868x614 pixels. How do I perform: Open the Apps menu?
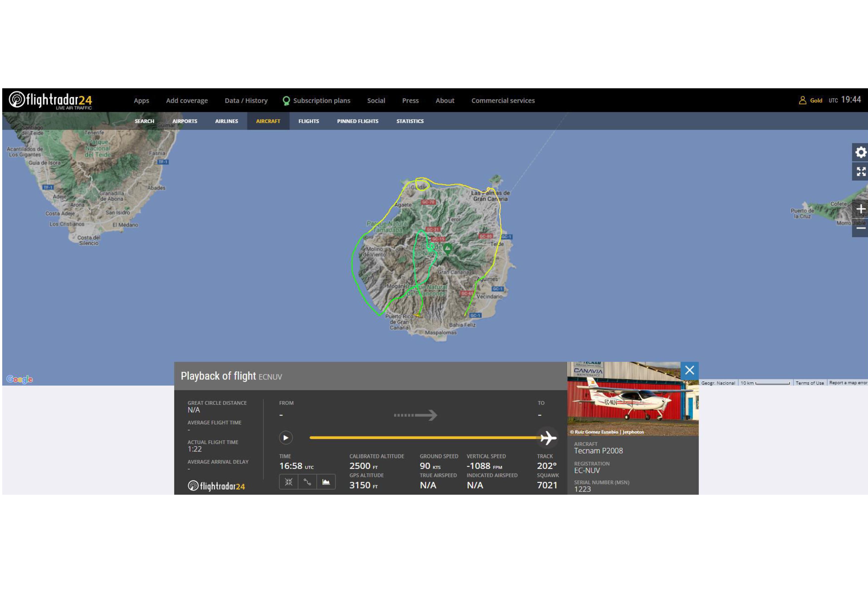point(141,100)
